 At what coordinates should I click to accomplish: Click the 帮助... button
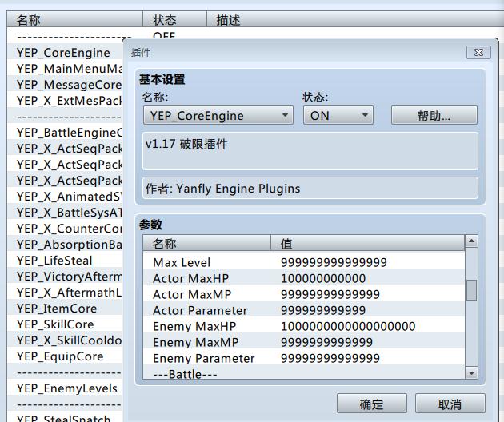click(x=434, y=115)
